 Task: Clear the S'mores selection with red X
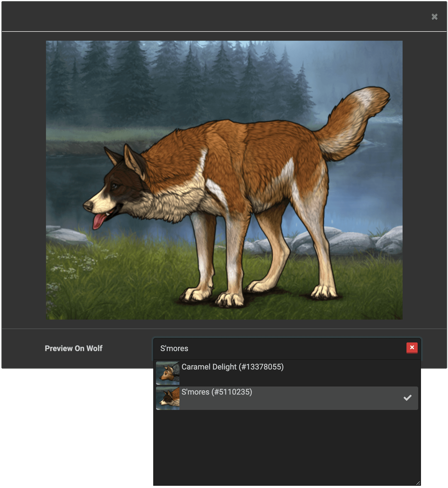pyautogui.click(x=412, y=347)
